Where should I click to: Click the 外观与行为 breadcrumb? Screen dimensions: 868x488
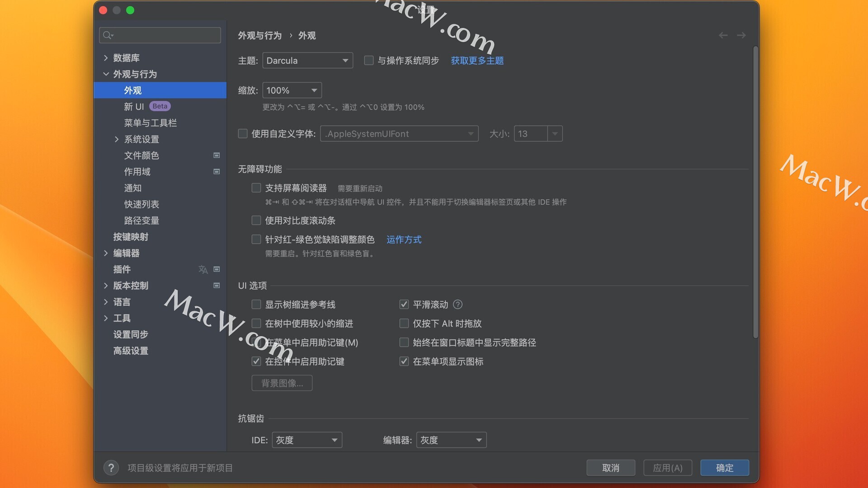coord(260,35)
